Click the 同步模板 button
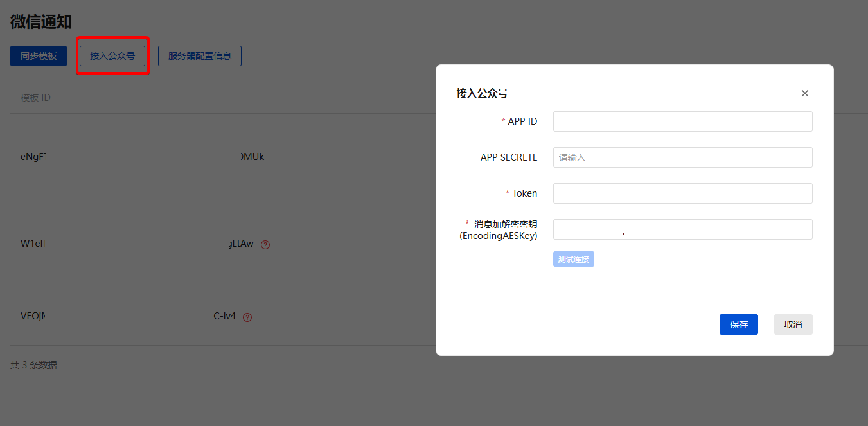 [39, 56]
